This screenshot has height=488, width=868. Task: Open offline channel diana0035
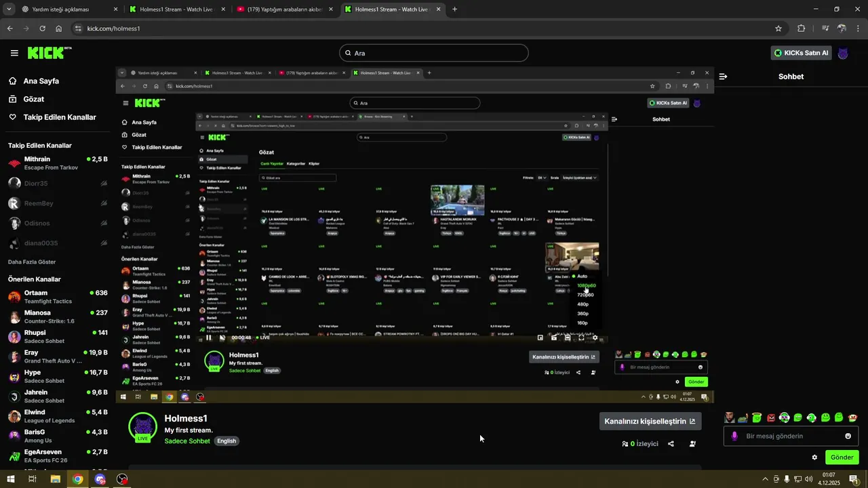click(x=58, y=243)
